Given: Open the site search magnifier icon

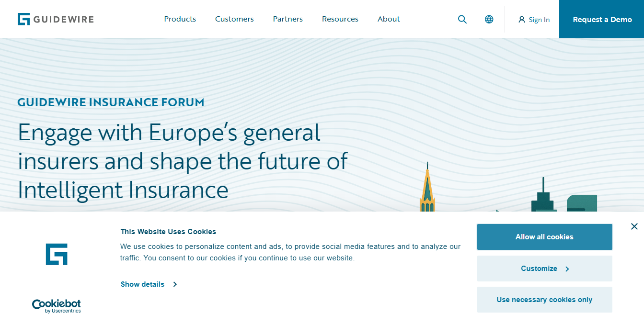Looking at the screenshot, I should 462,19.
